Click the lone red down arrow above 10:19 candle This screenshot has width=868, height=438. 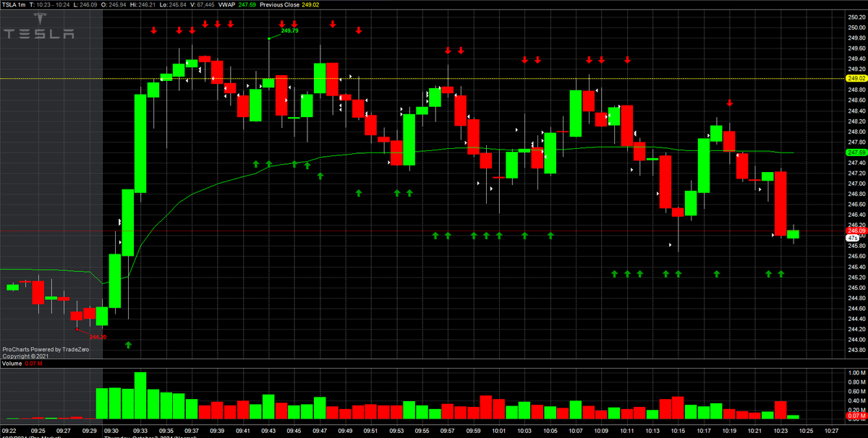click(730, 103)
